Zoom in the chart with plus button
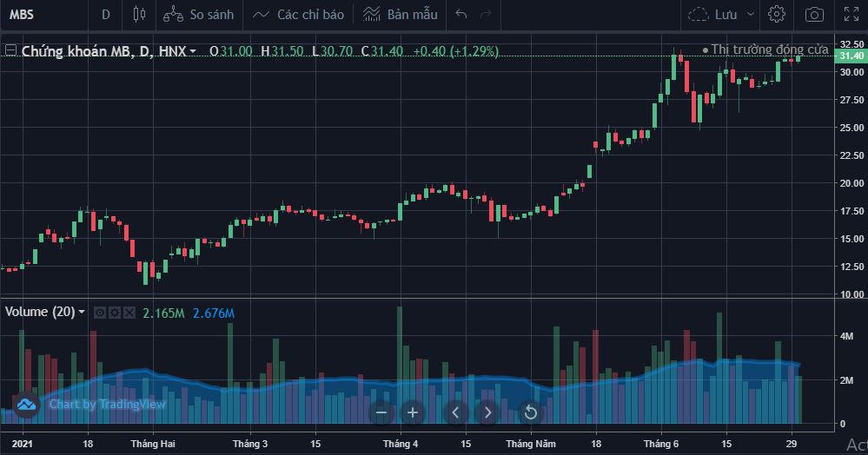 click(x=413, y=412)
